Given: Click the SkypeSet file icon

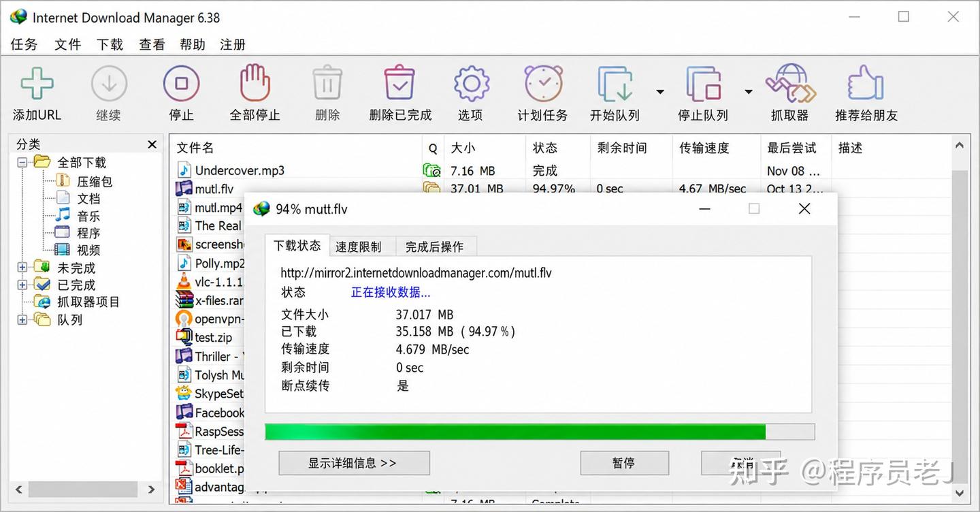Looking at the screenshot, I should point(184,393).
